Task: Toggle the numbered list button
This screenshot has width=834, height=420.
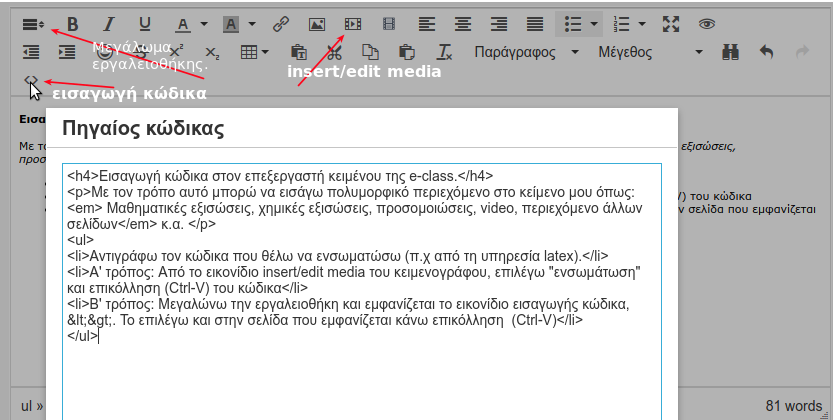Action: (621, 24)
